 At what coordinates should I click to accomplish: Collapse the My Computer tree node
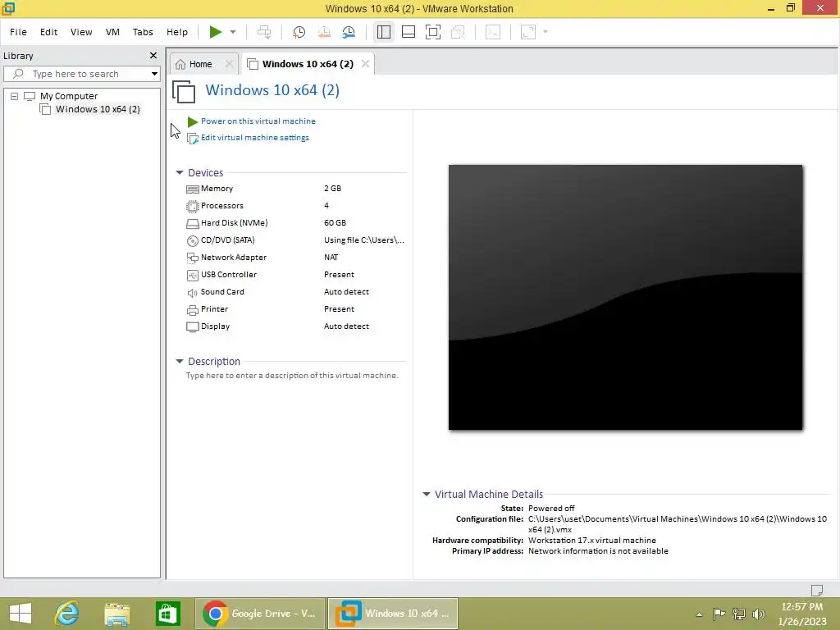[x=15, y=97]
